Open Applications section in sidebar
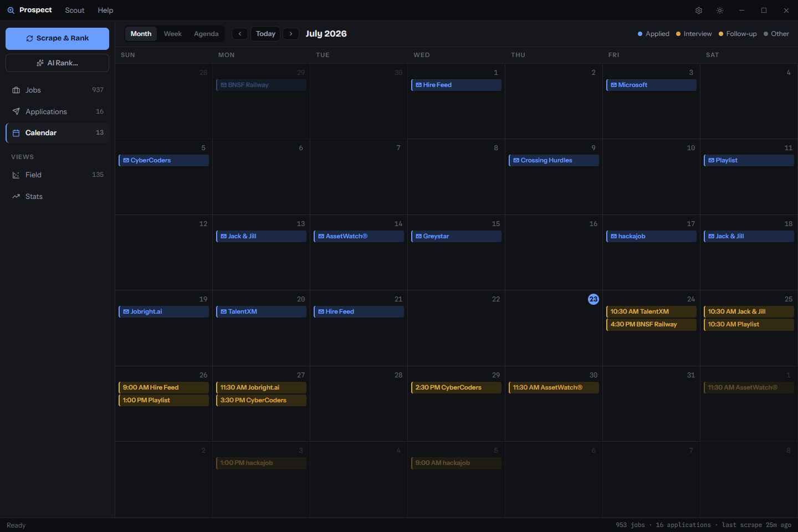The width and height of the screenshot is (798, 532). tap(58, 111)
